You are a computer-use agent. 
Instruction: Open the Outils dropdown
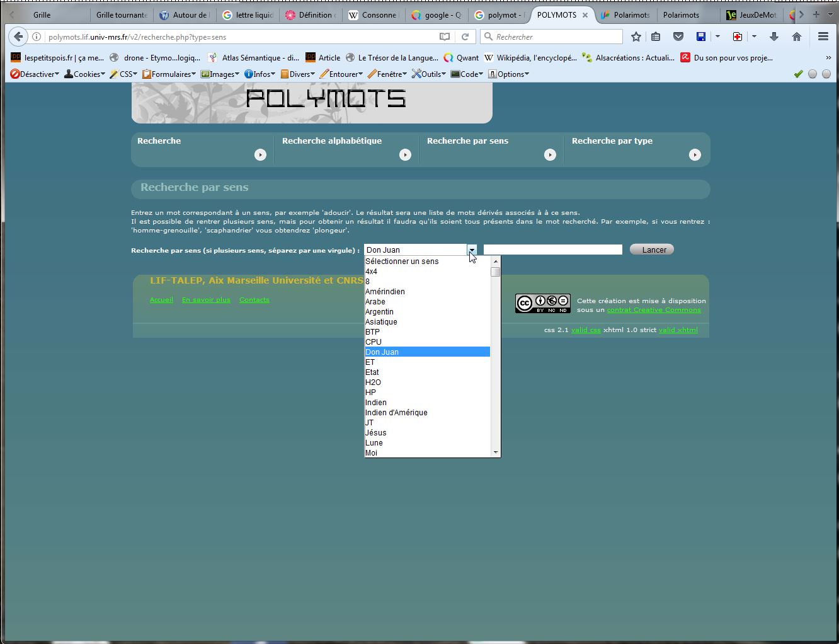pos(429,74)
